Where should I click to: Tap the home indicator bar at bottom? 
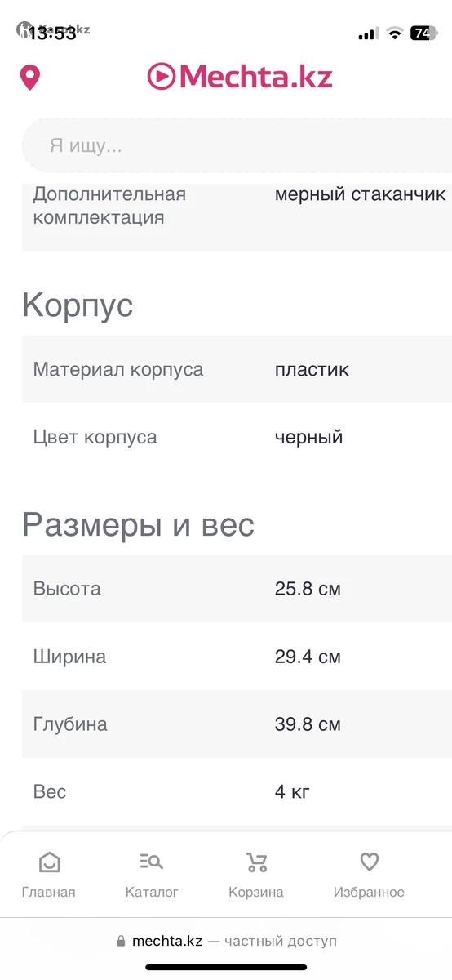[226, 968]
